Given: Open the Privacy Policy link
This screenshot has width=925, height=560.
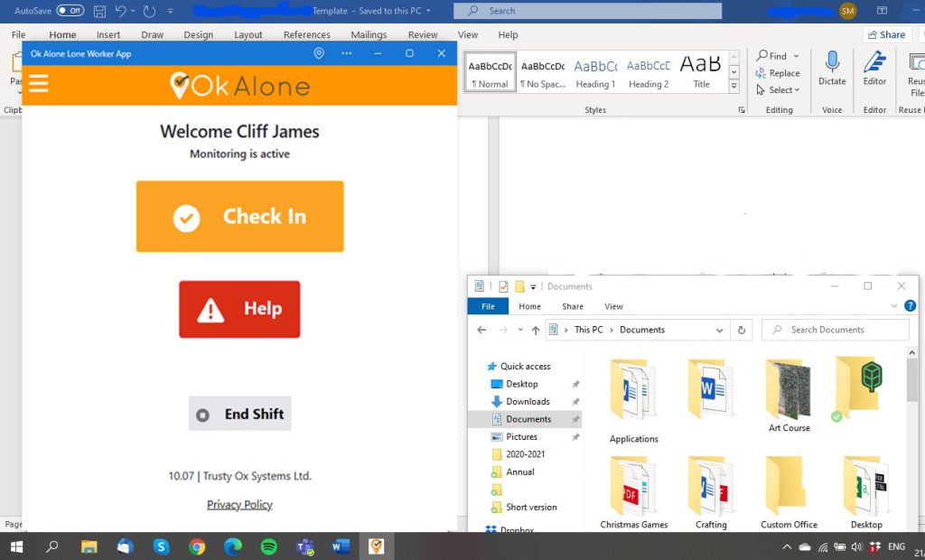Looking at the screenshot, I should pos(239,505).
